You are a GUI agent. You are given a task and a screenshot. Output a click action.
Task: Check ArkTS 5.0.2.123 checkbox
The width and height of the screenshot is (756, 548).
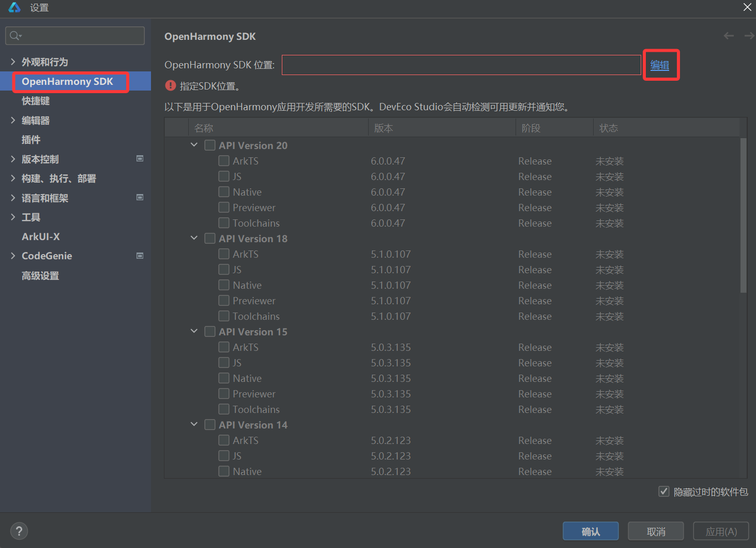224,440
